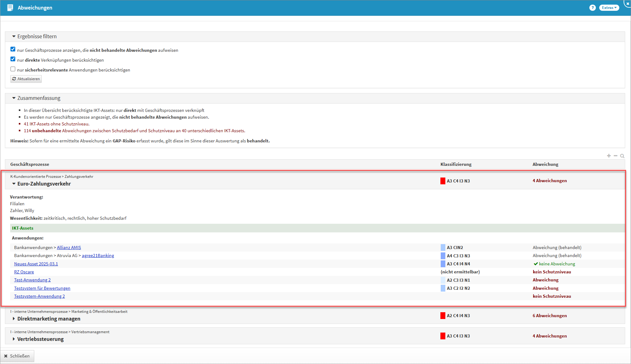
Task: Open the Allianz AMIS link
Action: [69, 247]
